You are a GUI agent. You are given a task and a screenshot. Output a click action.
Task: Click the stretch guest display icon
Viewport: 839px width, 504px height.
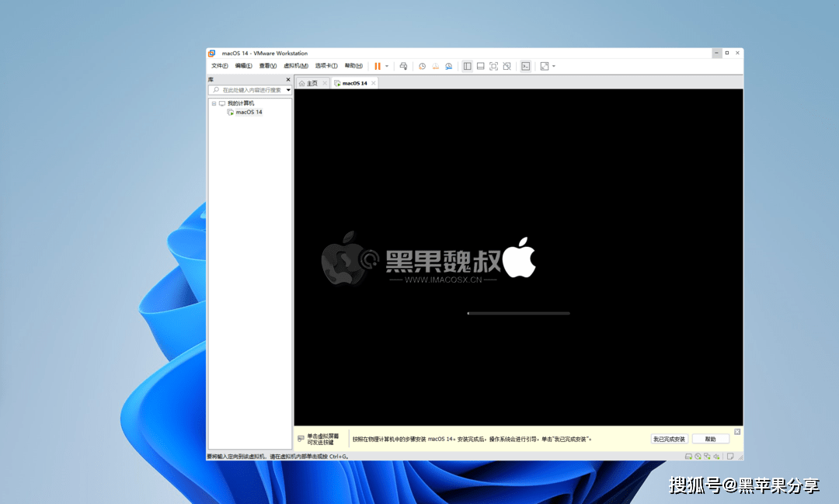(545, 66)
